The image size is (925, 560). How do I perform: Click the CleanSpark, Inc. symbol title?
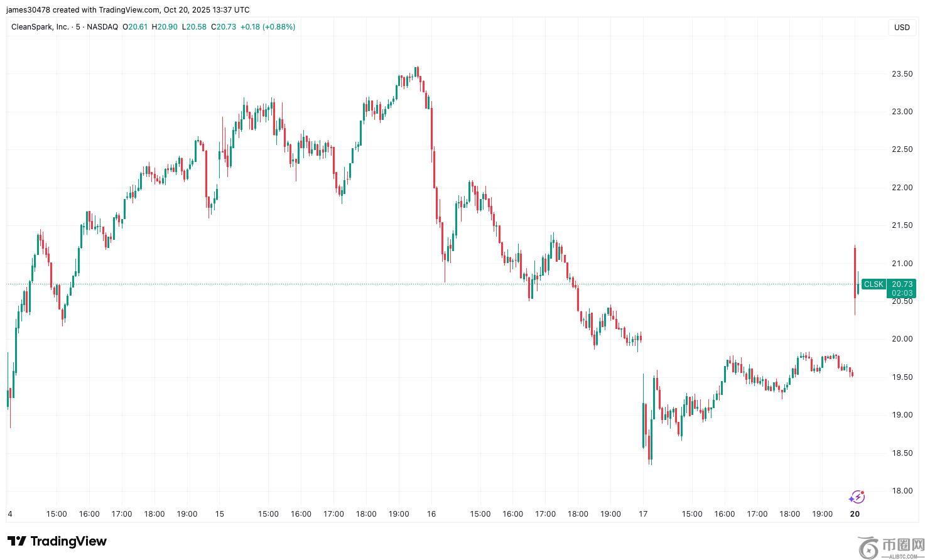click(x=40, y=27)
